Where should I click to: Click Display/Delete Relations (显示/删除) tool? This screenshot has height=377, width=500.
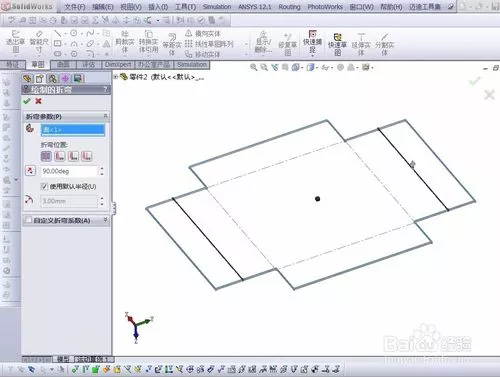coord(263,42)
